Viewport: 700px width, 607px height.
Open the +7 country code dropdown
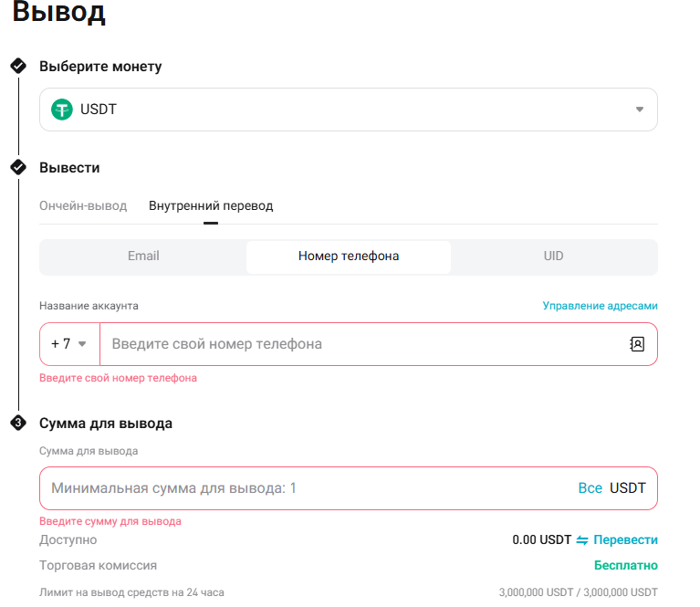click(69, 344)
